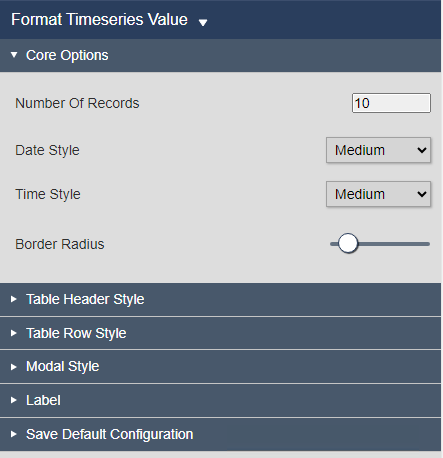This screenshot has width=443, height=458.
Task: Click the Format Timeseries Value title
Action: point(99,19)
